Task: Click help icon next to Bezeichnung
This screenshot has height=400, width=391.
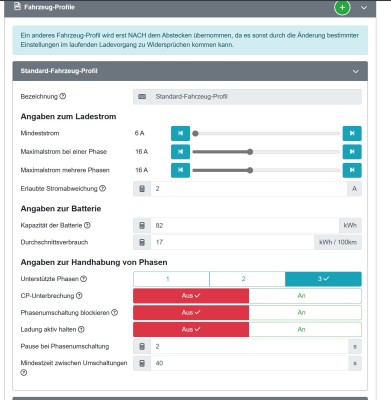Action: point(63,96)
